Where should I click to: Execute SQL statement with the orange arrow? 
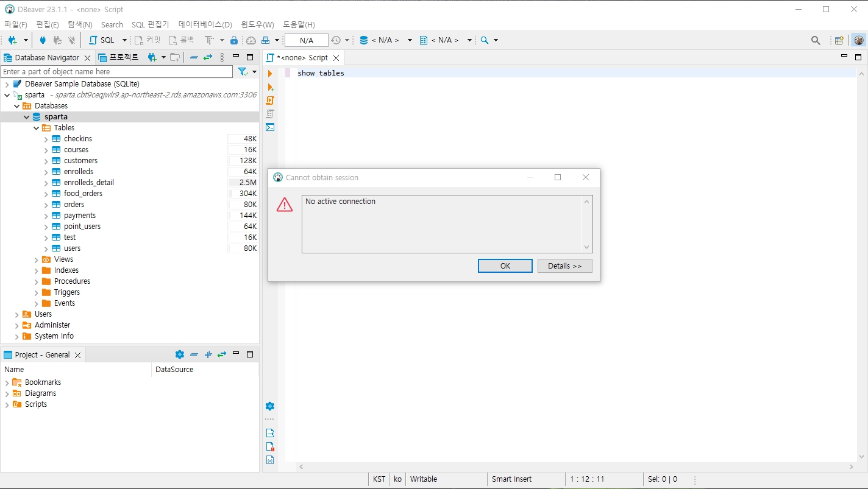click(270, 74)
